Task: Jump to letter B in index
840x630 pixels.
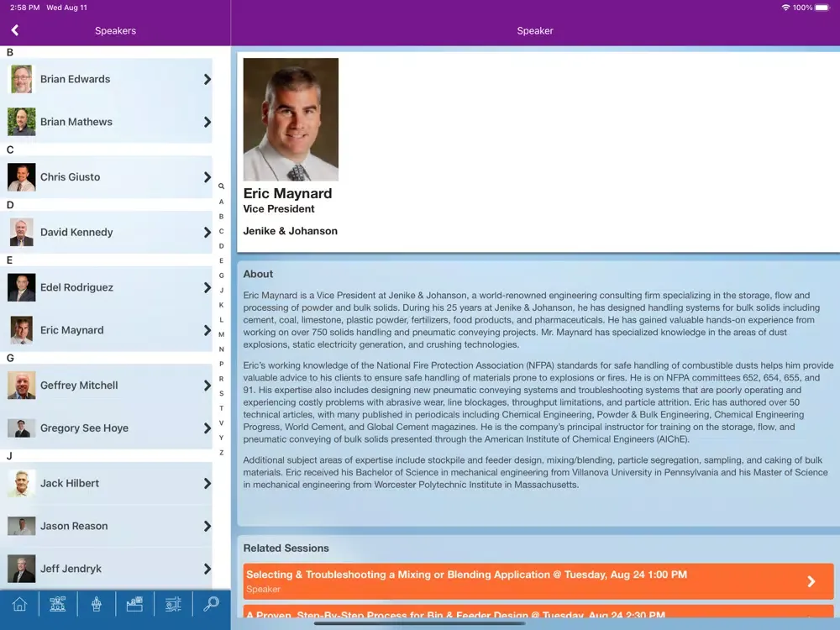Action: 221,217
